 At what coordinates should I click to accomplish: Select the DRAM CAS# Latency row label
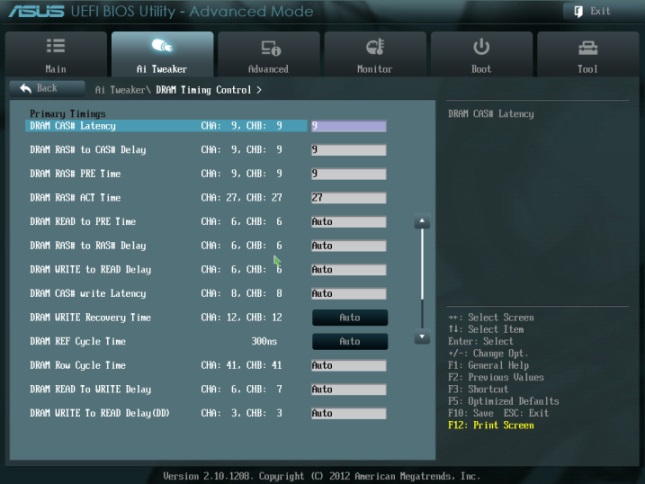73,126
